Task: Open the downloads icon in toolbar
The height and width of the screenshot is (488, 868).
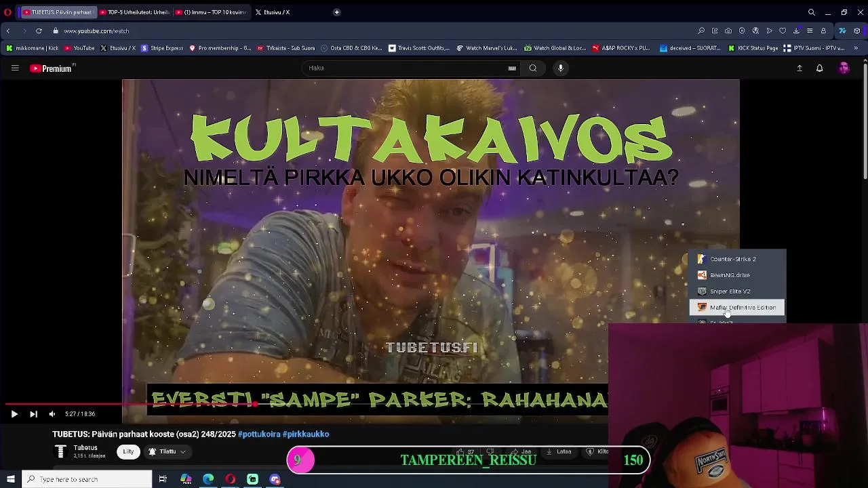Action: [x=796, y=31]
